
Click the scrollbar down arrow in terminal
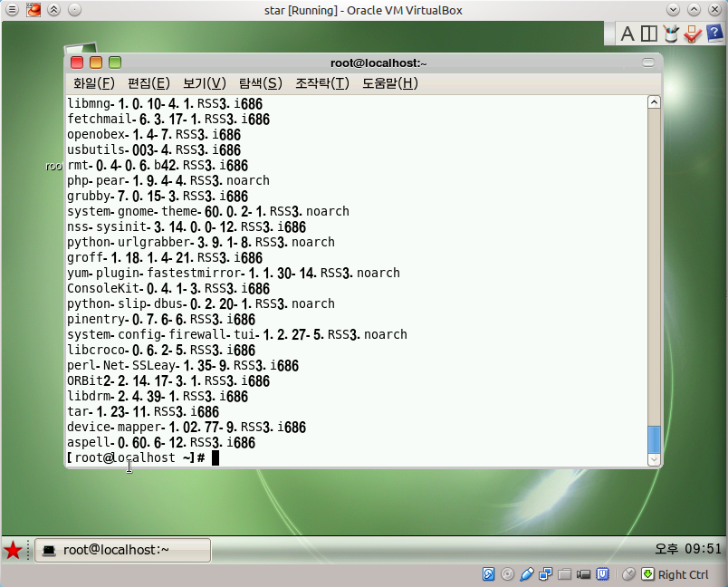click(654, 459)
